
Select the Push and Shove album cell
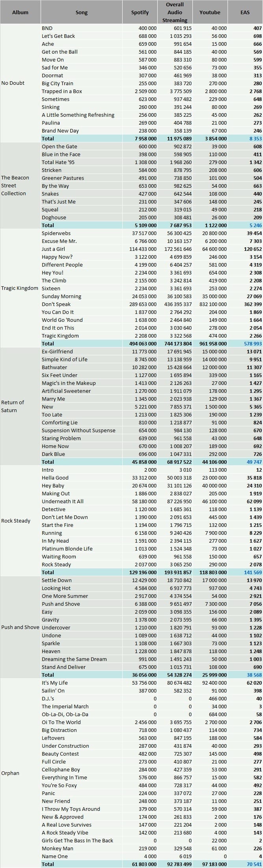[20, 627]
